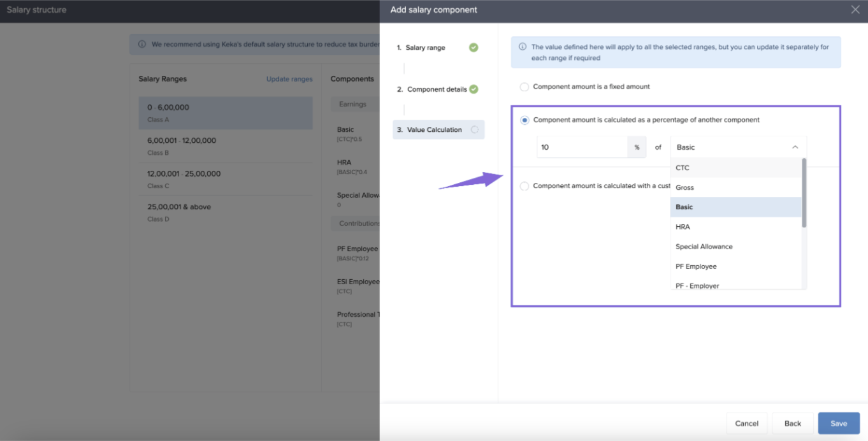This screenshot has height=441, width=868.
Task: Select the fixed amount radio option
Action: click(x=524, y=87)
